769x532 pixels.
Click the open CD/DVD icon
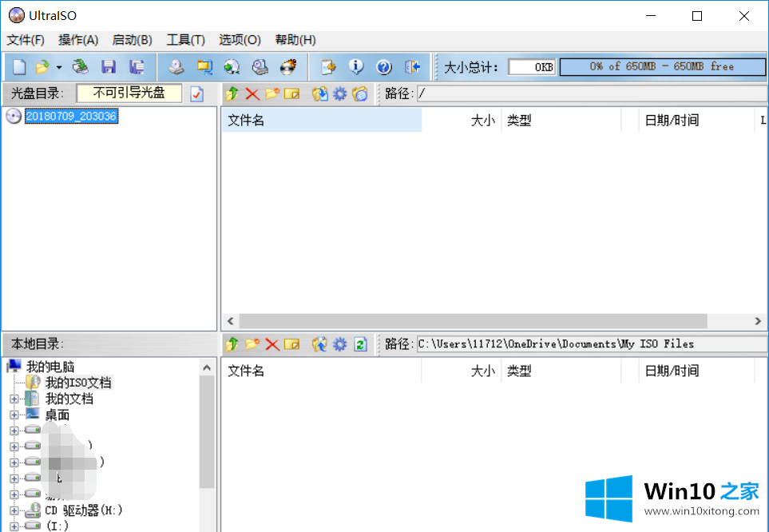[81, 67]
